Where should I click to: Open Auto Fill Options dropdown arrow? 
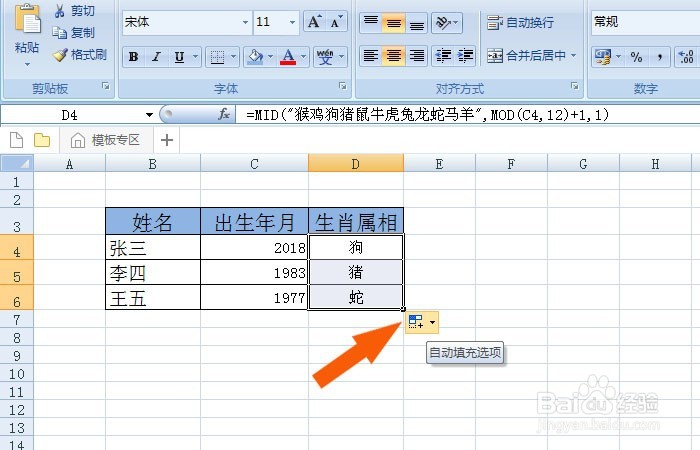tap(432, 322)
